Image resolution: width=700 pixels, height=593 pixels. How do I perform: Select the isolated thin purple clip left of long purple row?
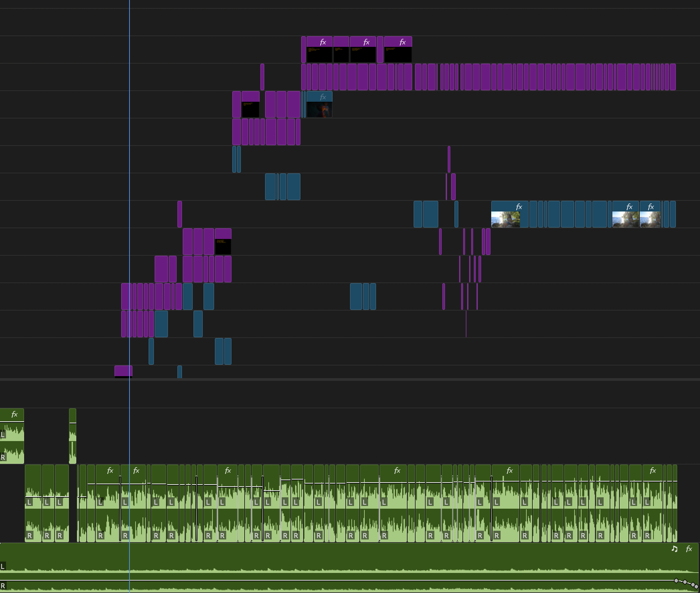(262, 77)
